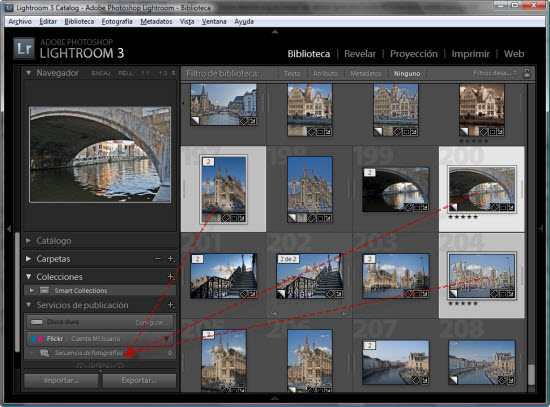Open the Vista menu
Image resolution: width=550 pixels, height=407 pixels.
tap(187, 21)
